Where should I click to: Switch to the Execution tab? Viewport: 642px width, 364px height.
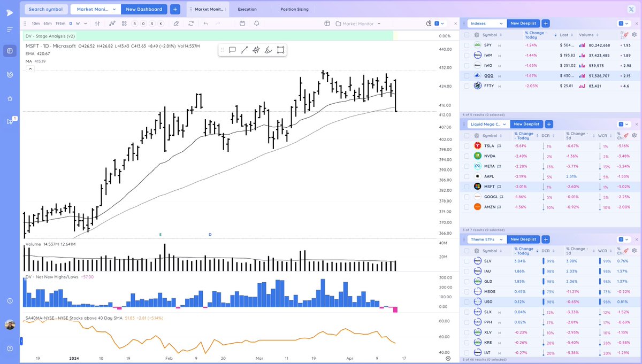coord(247,9)
